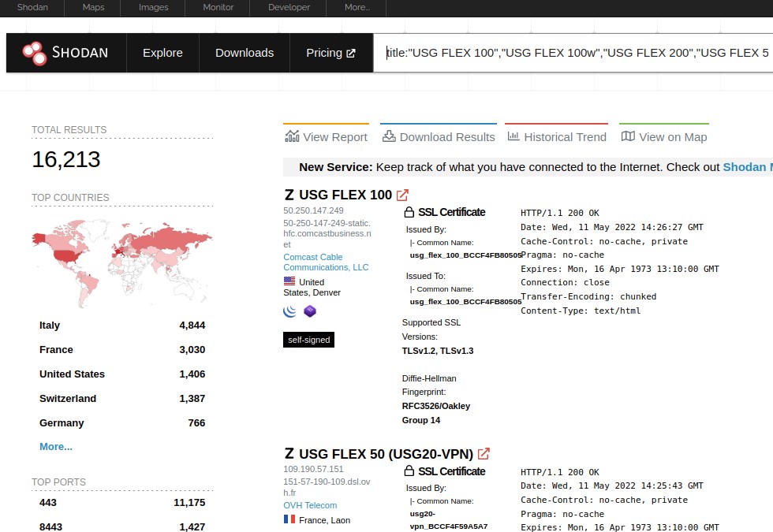Open Comcast Cable Communications, LLC link
Screen dimensions: 773x532
coord(326,262)
